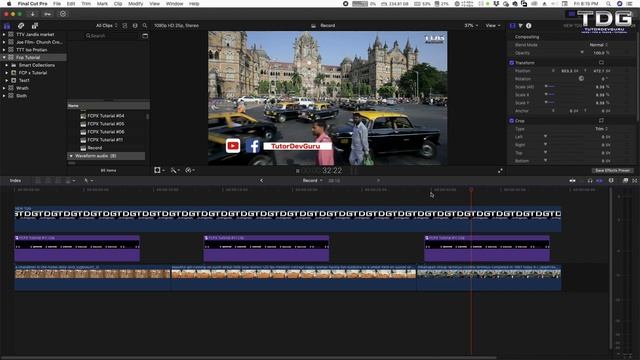
Task: Expand the Sloth library
Action: 4,96
